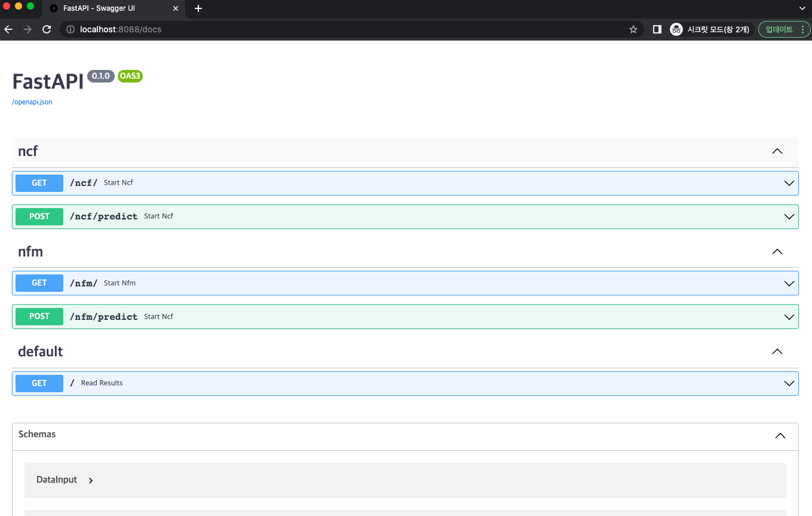Image resolution: width=812 pixels, height=516 pixels.
Task: Click the GET badge for /nfm/
Action: (39, 283)
